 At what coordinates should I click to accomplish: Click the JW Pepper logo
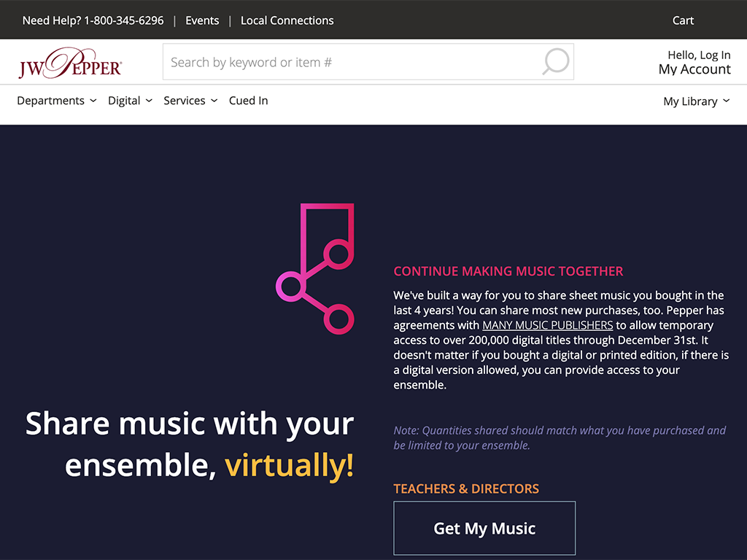tap(70, 63)
